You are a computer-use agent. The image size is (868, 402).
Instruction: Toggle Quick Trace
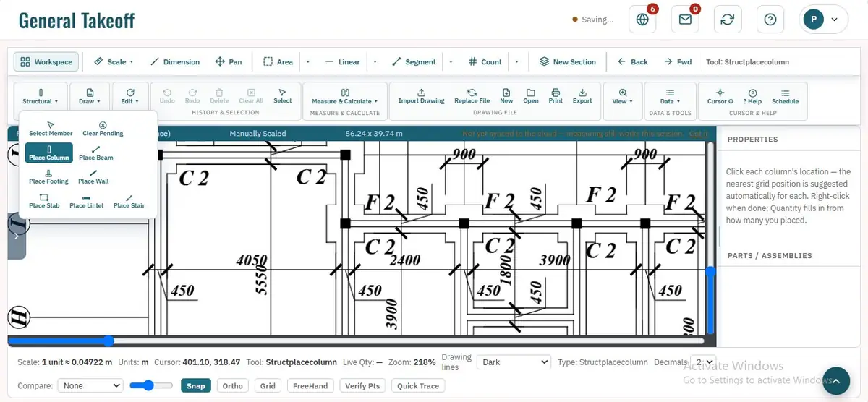click(419, 386)
